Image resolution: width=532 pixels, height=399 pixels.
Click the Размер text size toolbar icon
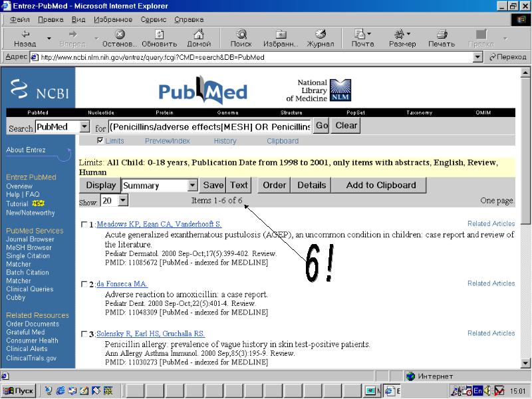coord(399,34)
